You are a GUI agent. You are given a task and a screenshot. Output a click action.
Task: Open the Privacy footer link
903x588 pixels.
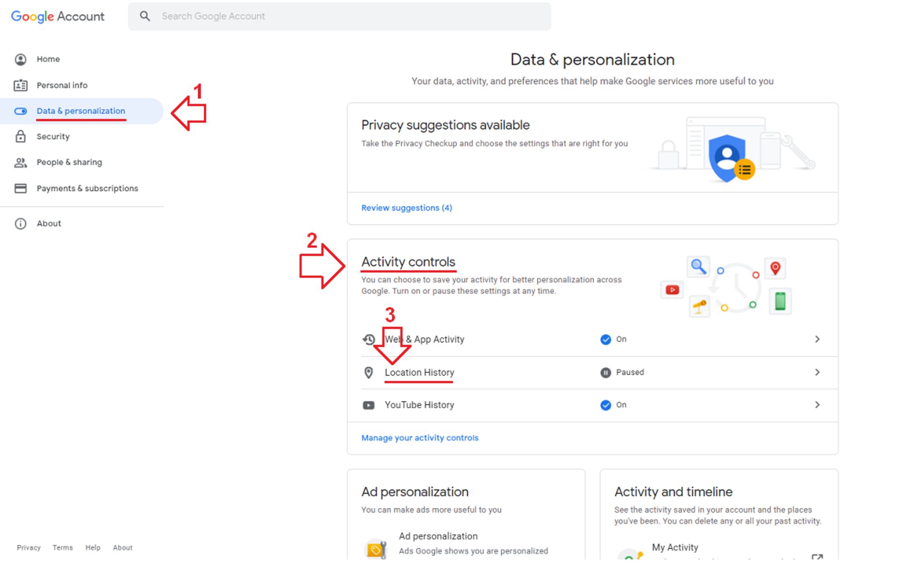[x=29, y=548]
